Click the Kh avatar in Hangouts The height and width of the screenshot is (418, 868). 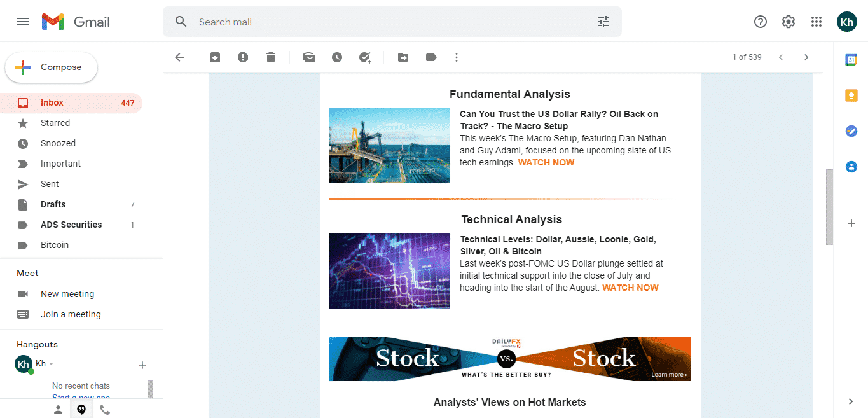(24, 364)
